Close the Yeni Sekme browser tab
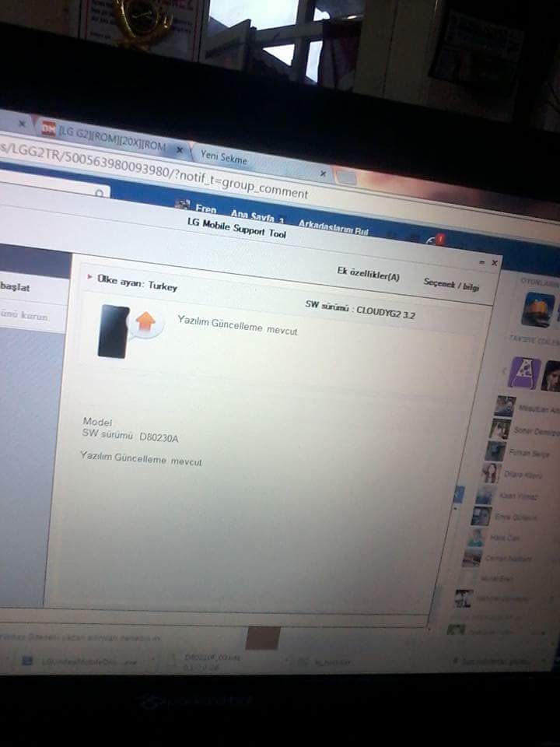This screenshot has height=747, width=560. (323, 174)
